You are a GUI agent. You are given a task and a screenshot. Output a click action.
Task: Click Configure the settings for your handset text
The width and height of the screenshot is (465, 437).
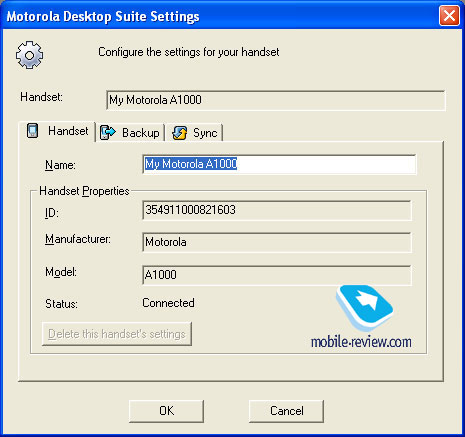coord(189,52)
